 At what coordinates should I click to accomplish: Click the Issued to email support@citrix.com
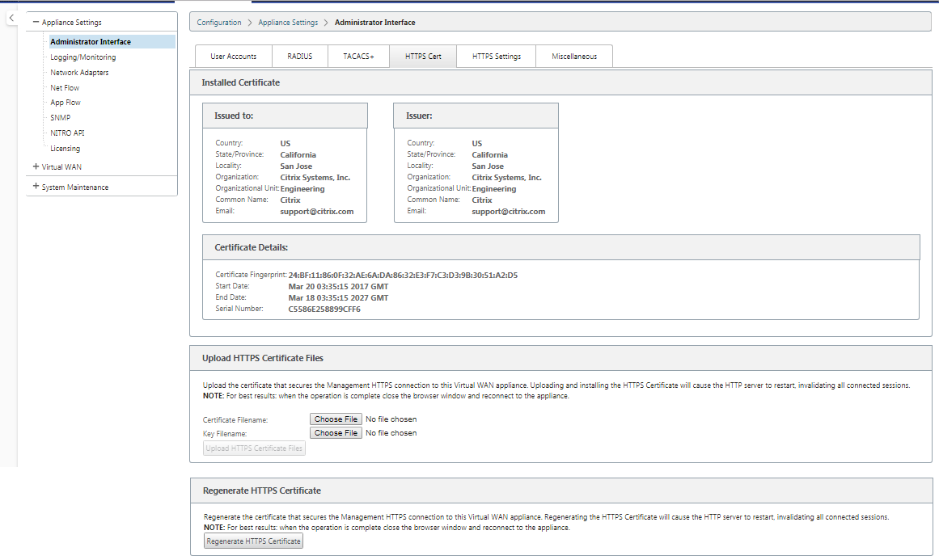(317, 212)
